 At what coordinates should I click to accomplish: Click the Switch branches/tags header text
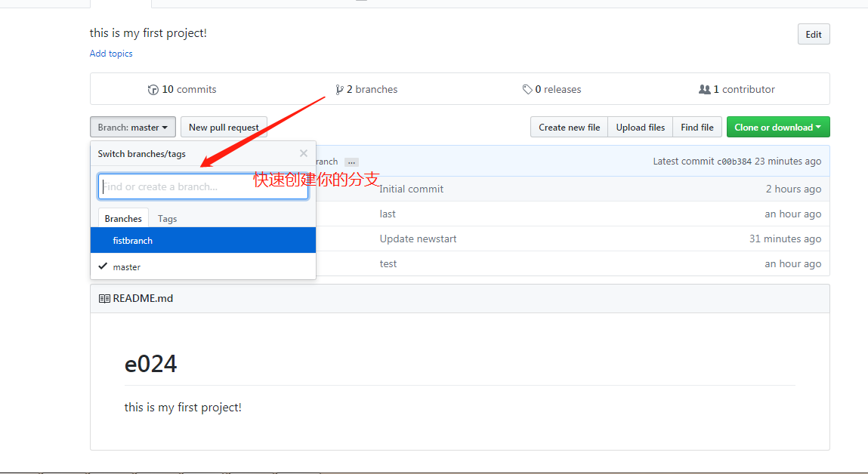pos(142,154)
